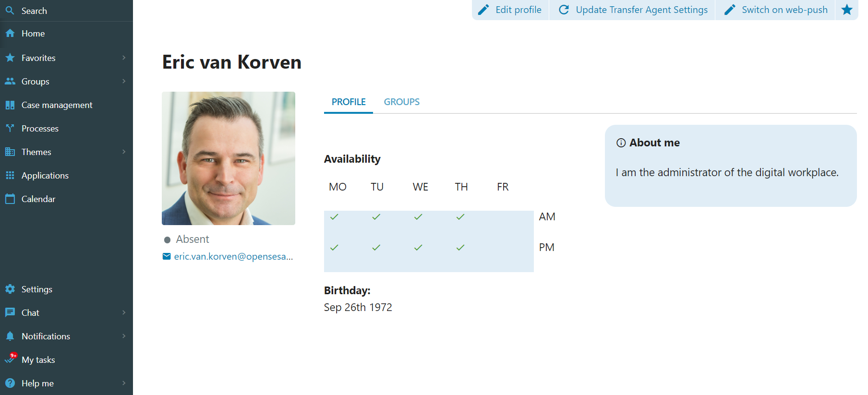
Task: Open Settings using the gear icon
Action: point(10,289)
